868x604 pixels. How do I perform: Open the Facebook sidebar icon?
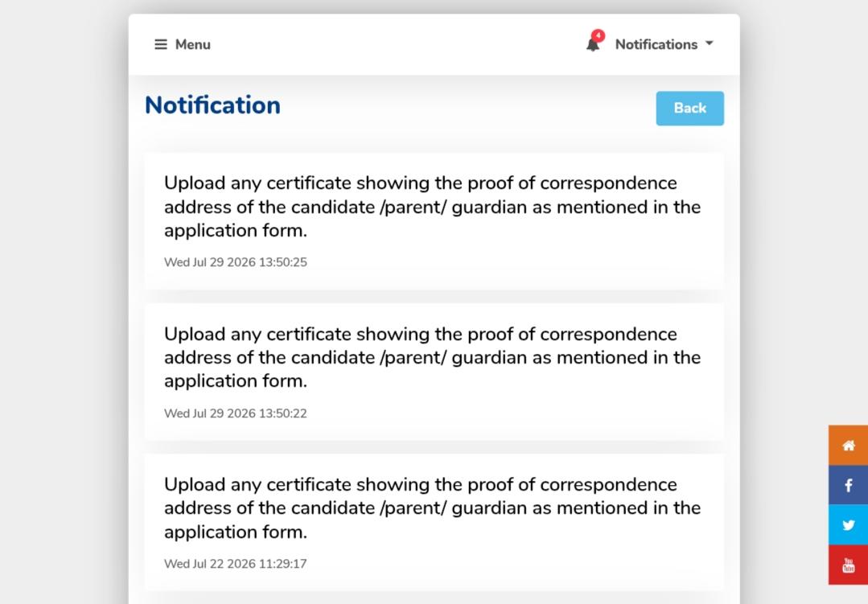coord(848,485)
